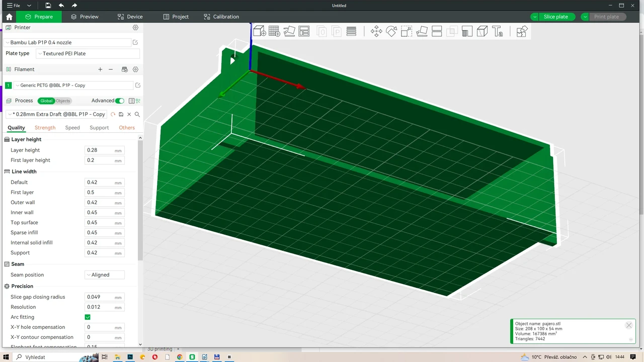This screenshot has height=362, width=644.
Task: Select the Cut tool
Action: tap(437, 32)
